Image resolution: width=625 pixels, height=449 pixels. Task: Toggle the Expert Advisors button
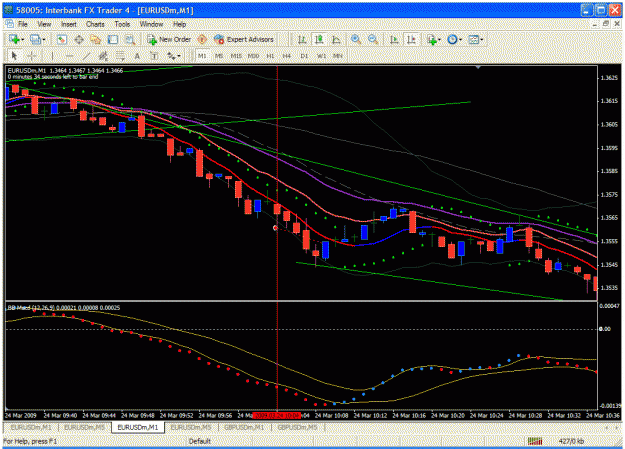(x=244, y=39)
